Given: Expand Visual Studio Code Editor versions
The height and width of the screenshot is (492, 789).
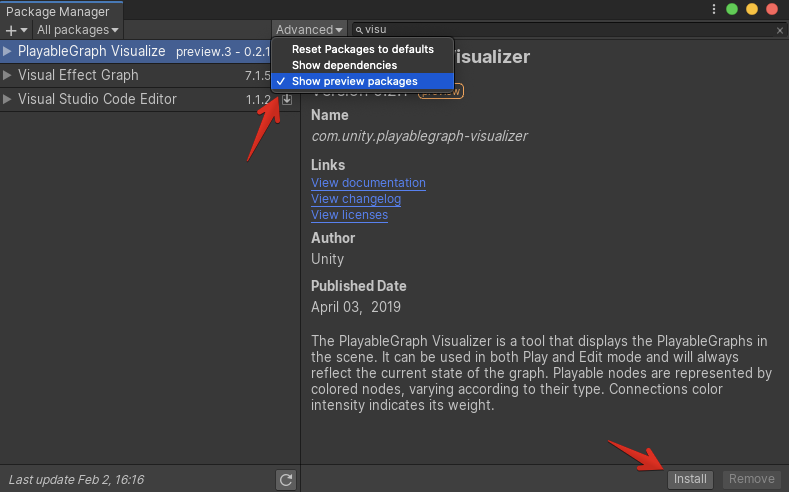Looking at the screenshot, I should pos(7,99).
